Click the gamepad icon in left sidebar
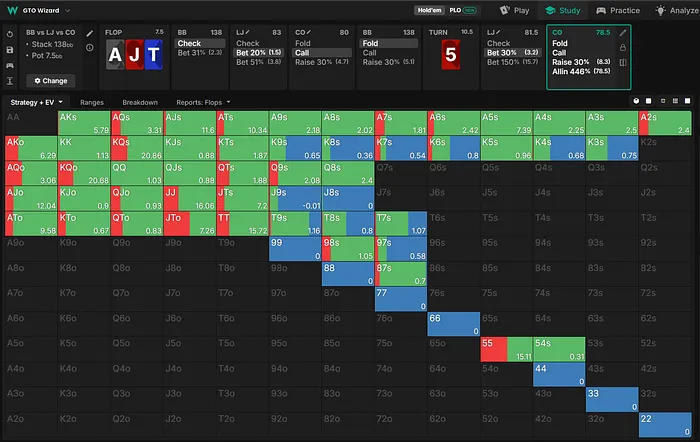700x442 pixels. [x=10, y=65]
